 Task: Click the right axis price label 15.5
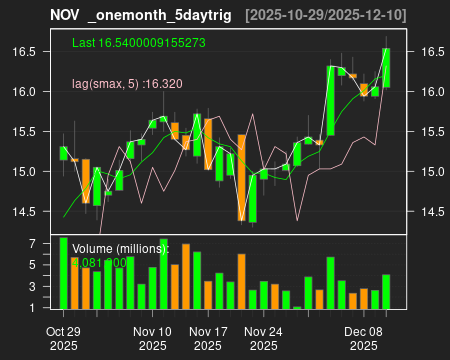tap(433, 132)
